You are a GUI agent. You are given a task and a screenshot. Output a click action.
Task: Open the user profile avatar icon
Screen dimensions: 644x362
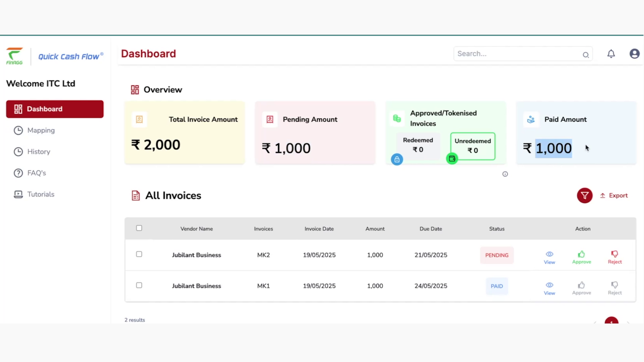(x=634, y=54)
